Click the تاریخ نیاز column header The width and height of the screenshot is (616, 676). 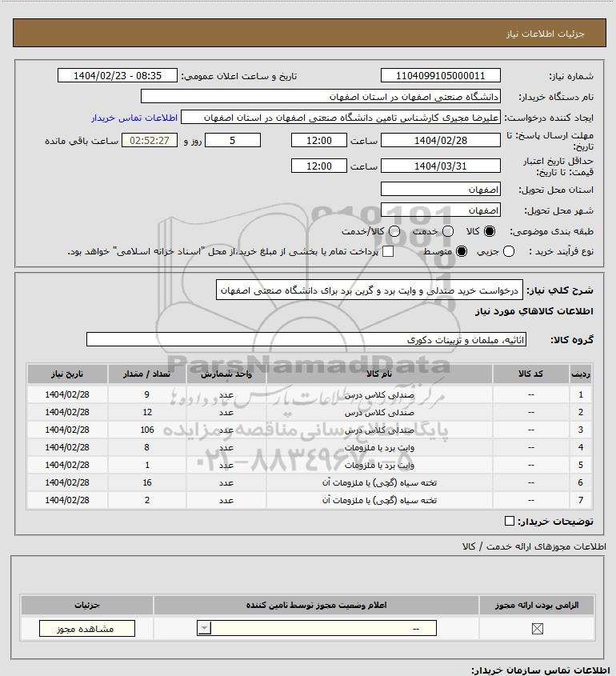(x=67, y=374)
